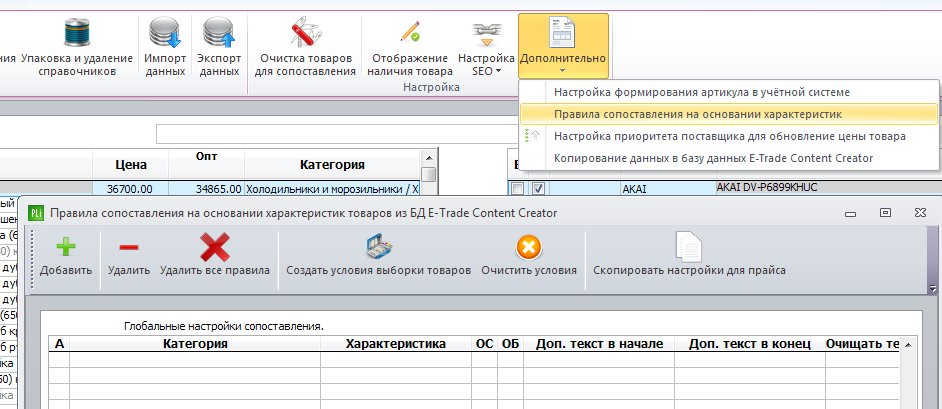Click Скопировать настройки для прайса

[689, 255]
